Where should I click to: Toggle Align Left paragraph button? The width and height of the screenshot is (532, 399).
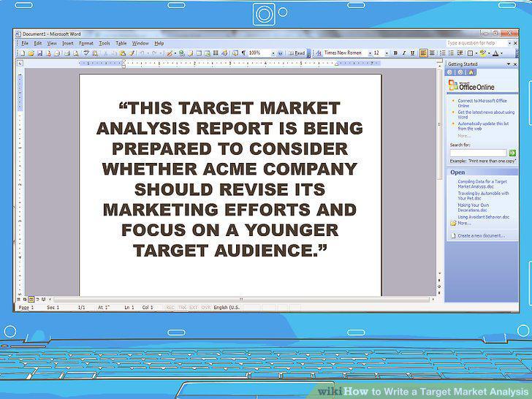423,53
